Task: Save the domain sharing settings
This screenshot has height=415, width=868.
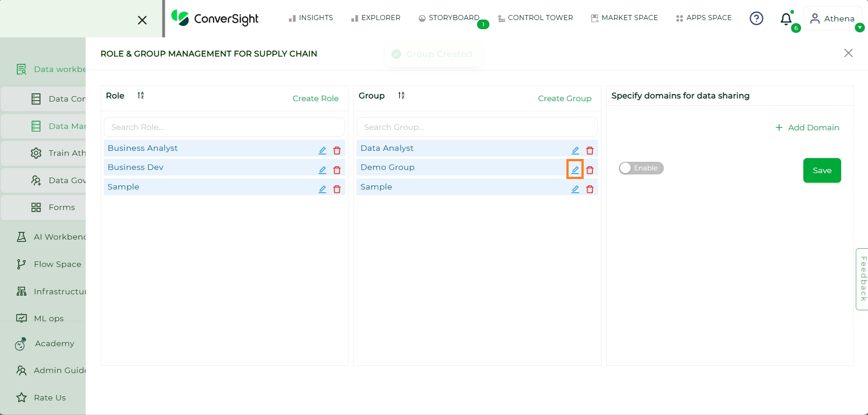Action: pos(822,170)
